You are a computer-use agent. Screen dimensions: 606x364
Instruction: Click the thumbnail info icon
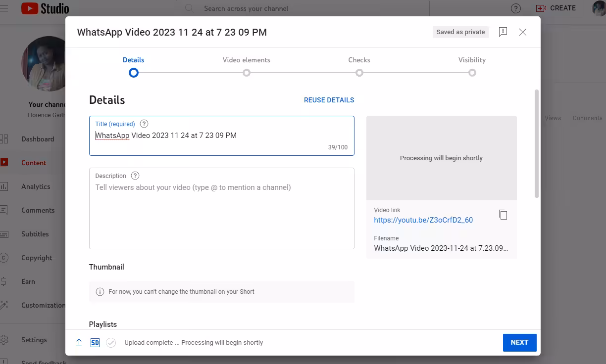tap(100, 292)
